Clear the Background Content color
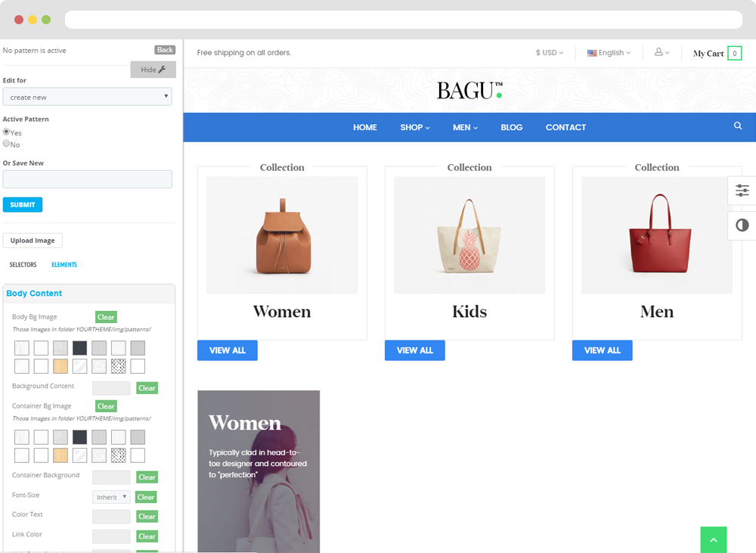 147,388
